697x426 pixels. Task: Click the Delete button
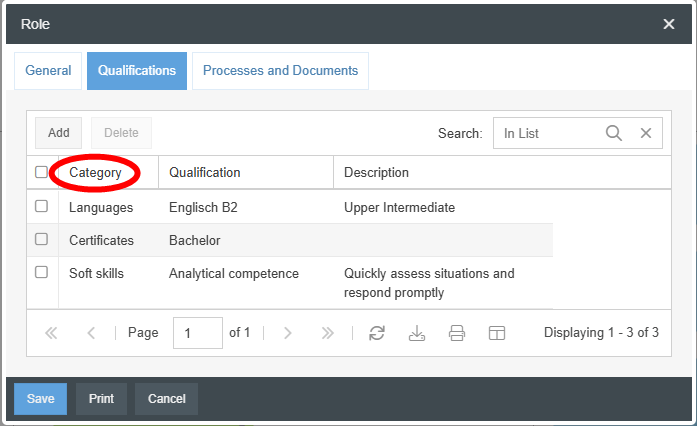[x=121, y=133]
